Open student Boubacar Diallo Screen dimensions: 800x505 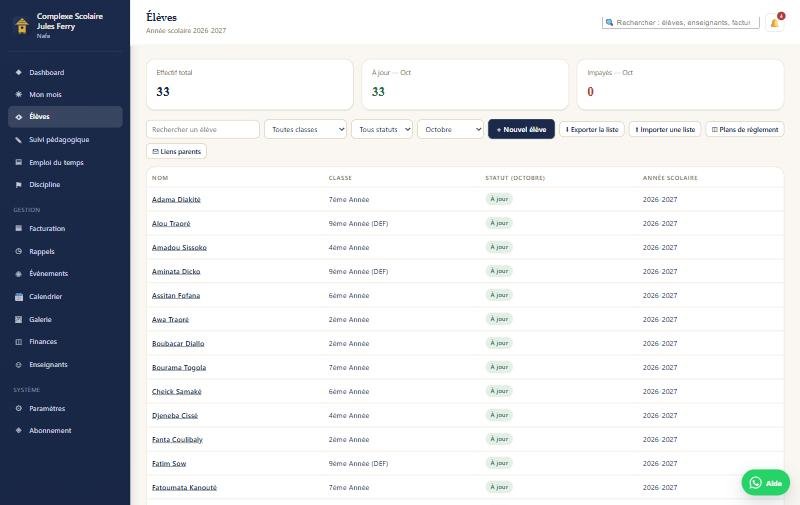[x=178, y=343]
